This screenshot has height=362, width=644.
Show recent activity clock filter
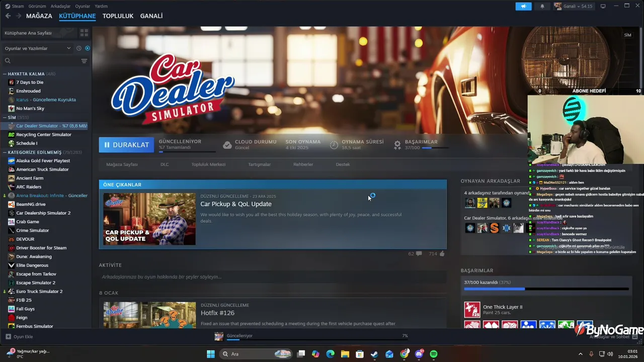tap(79, 48)
